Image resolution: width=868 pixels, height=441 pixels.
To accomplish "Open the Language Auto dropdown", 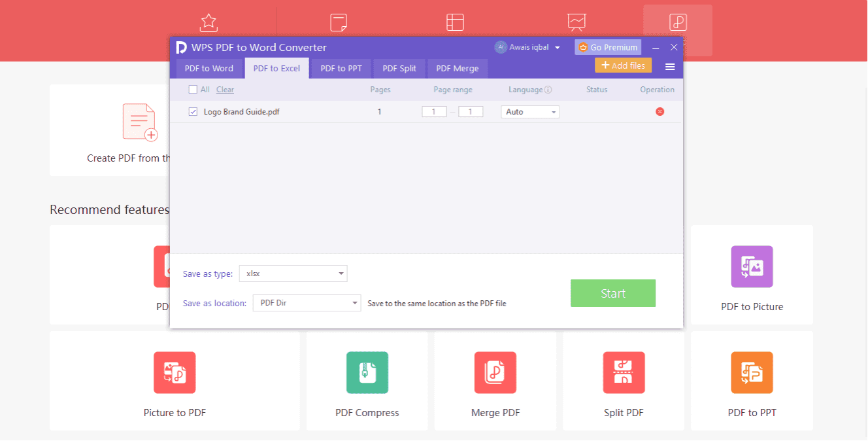I will tap(530, 112).
